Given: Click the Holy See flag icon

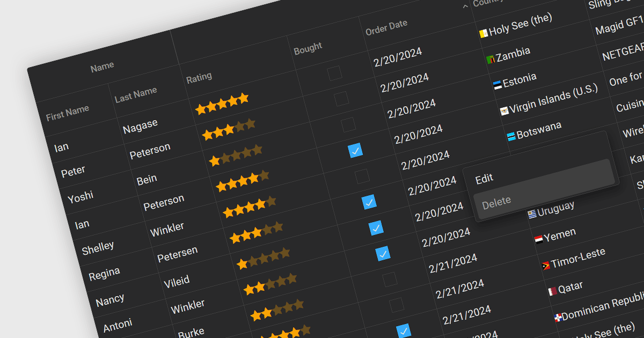Looking at the screenshot, I should pos(483,33).
